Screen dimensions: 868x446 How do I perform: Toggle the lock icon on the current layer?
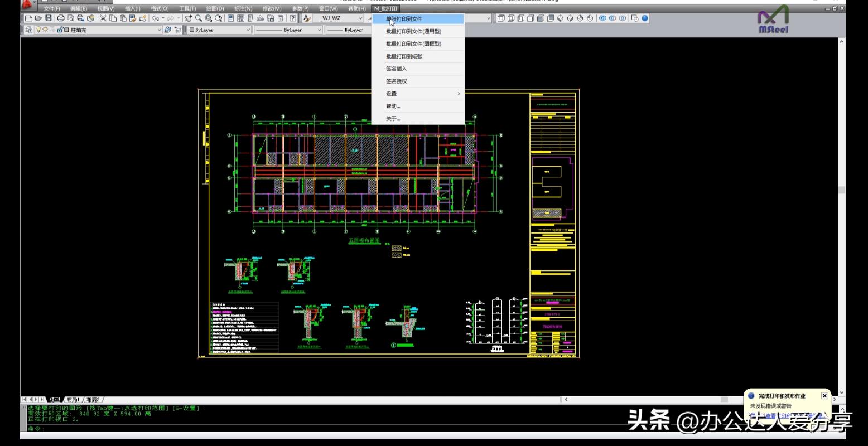60,30
